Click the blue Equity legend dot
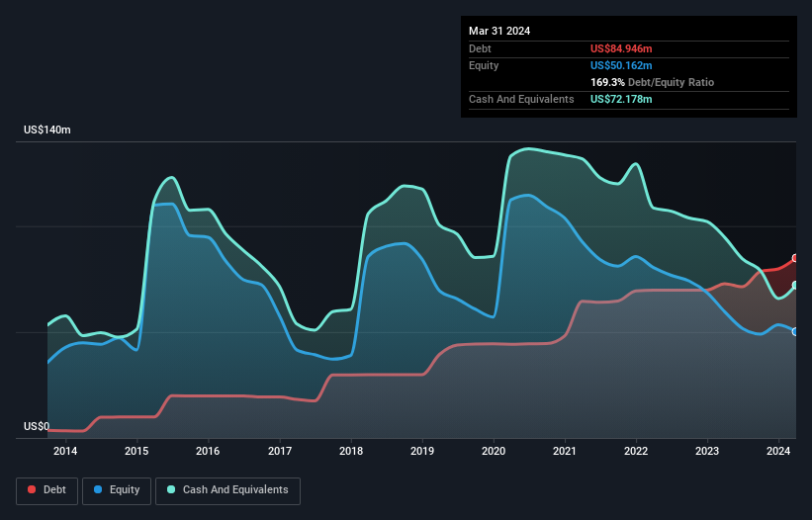Screen dimensions: 812x520 click(x=98, y=489)
